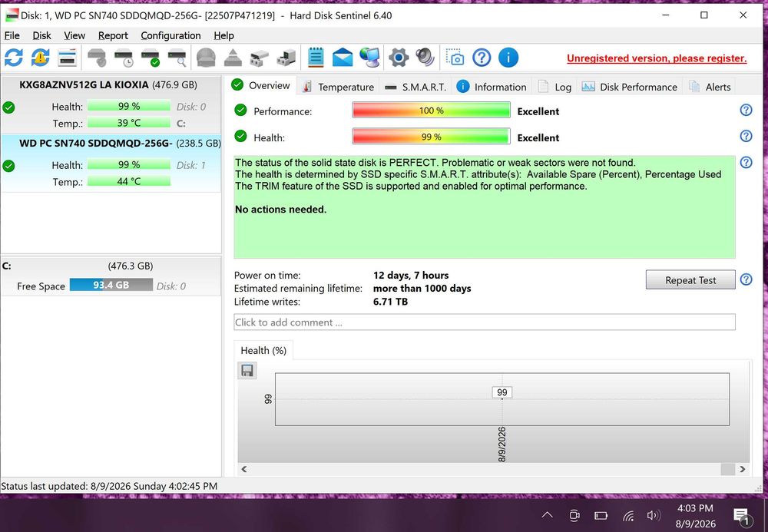The height and width of the screenshot is (532, 768).
Task: Open the Configuration menu
Action: (170, 36)
